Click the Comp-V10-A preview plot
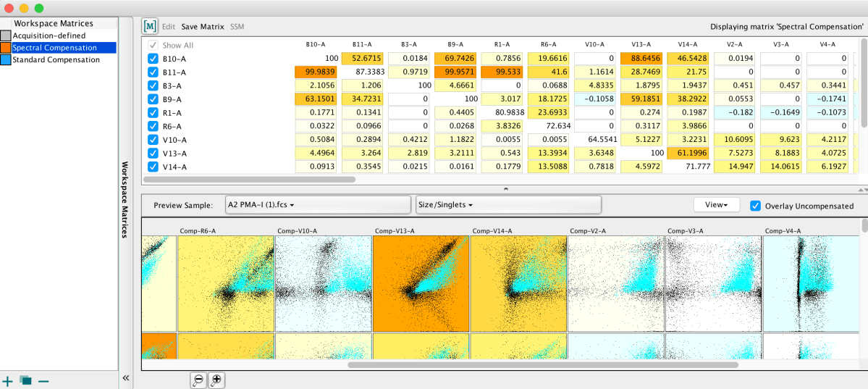Image resolution: width=868 pixels, height=389 pixels. tap(324, 283)
